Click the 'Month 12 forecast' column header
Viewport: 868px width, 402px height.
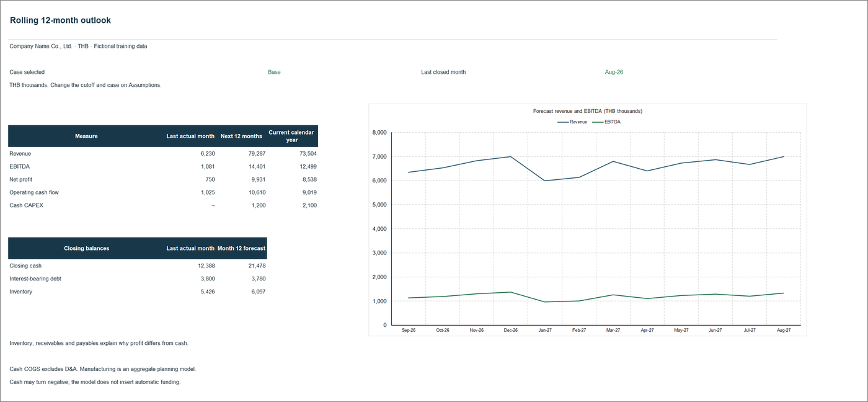coord(241,248)
